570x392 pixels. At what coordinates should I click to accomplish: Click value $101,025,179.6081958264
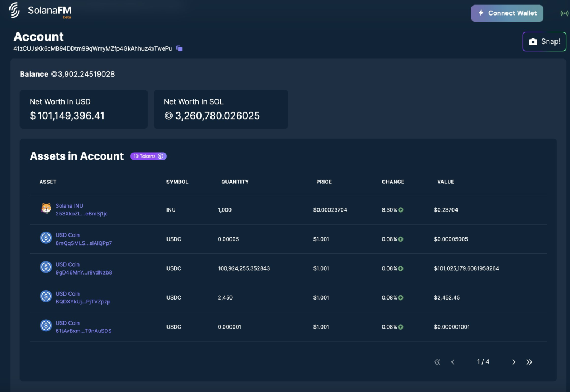(x=466, y=268)
